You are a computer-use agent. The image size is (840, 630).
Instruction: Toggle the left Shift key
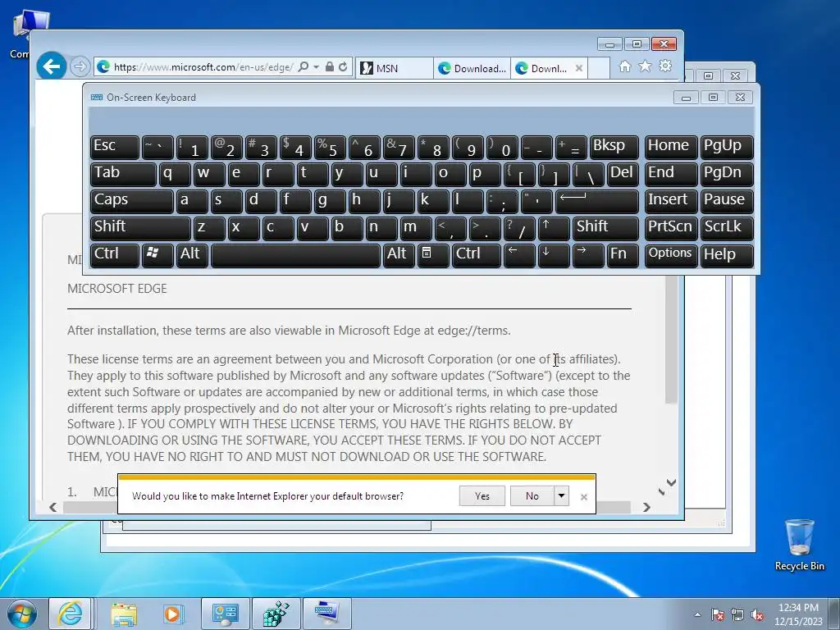[140, 228]
